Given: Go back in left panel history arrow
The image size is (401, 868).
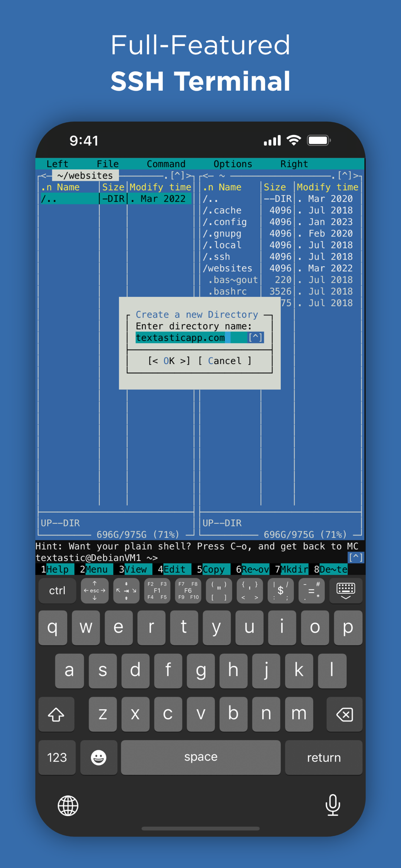Looking at the screenshot, I should pos(43,175).
